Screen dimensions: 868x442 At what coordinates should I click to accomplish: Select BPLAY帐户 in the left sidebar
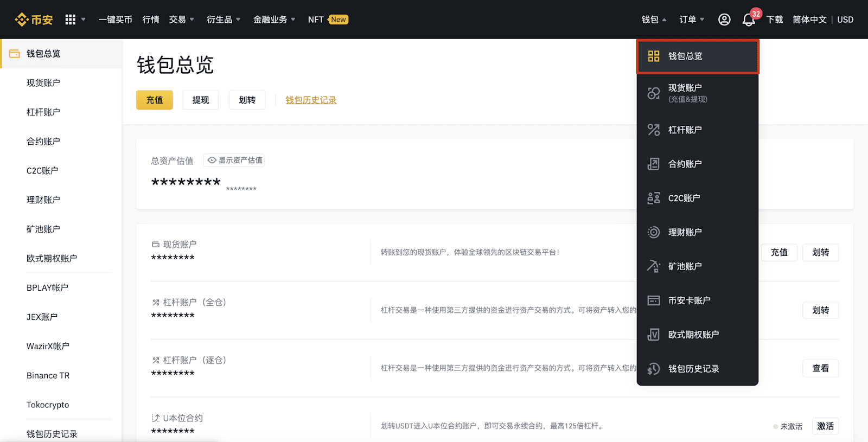(61, 288)
